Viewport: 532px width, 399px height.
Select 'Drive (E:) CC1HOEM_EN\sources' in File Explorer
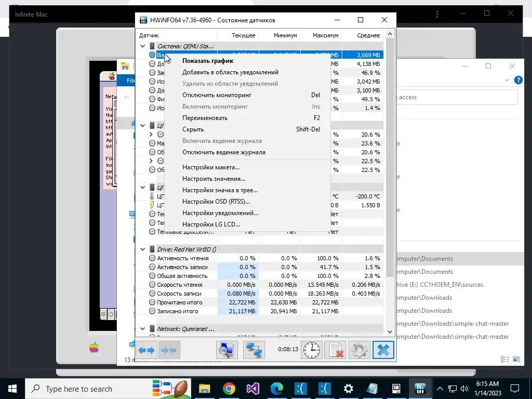pos(440,285)
